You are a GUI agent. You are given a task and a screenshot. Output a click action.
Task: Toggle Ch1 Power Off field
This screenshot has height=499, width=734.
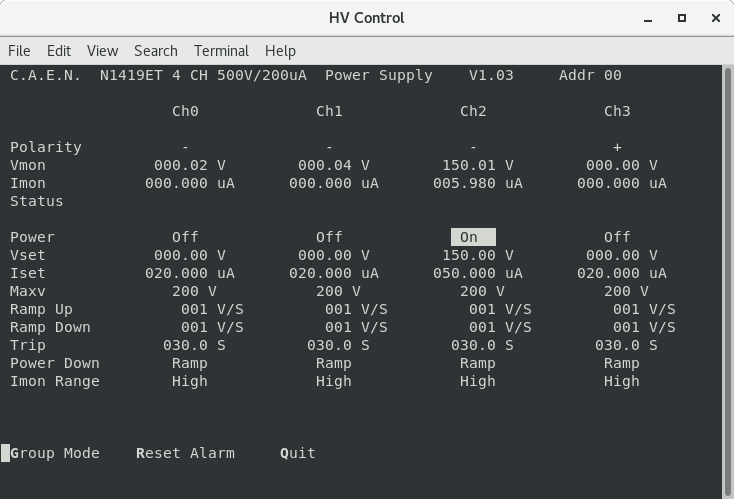[329, 237]
